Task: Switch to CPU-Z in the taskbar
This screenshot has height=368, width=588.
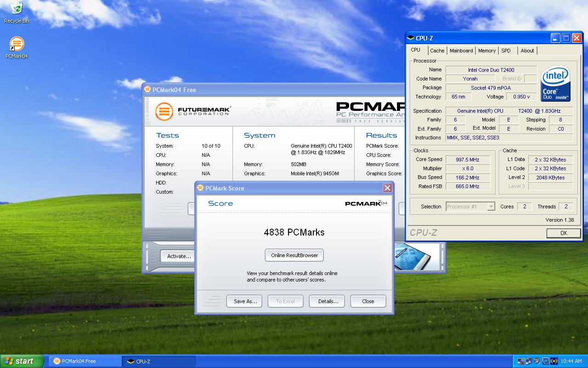Action: 159,361
